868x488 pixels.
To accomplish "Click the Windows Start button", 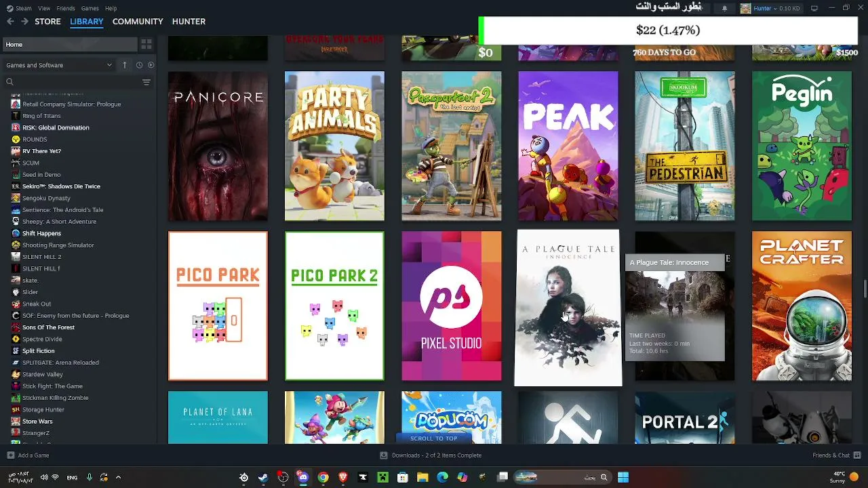I will [x=623, y=477].
